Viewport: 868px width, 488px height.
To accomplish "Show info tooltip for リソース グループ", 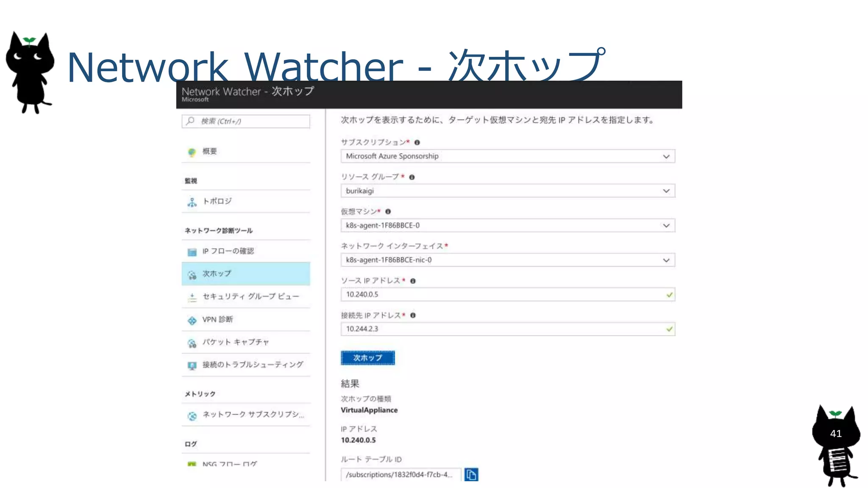I will coord(412,177).
